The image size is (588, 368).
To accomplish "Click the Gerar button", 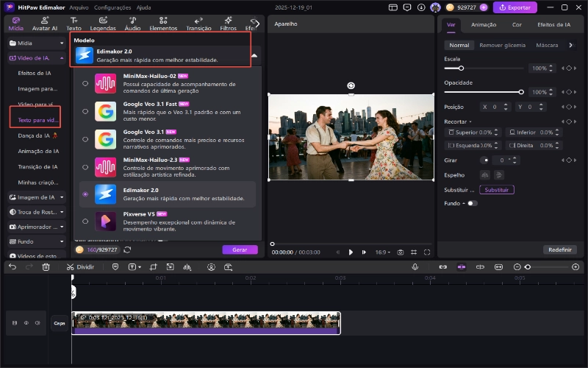I will pyautogui.click(x=240, y=250).
